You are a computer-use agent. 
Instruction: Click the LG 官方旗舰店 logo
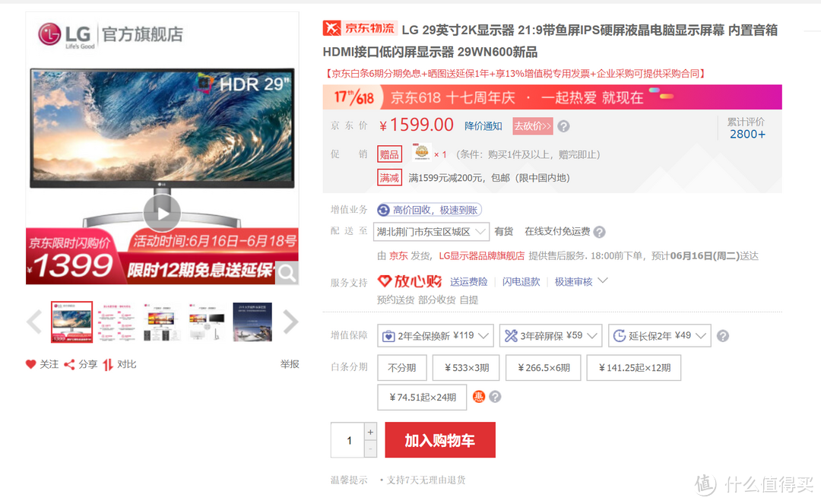[x=110, y=34]
